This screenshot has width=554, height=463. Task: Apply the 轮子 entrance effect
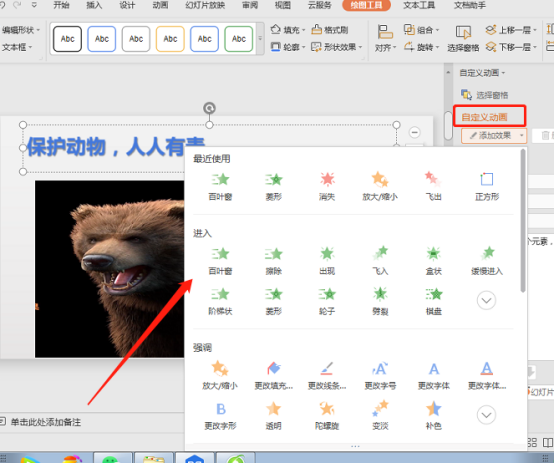[x=327, y=301]
